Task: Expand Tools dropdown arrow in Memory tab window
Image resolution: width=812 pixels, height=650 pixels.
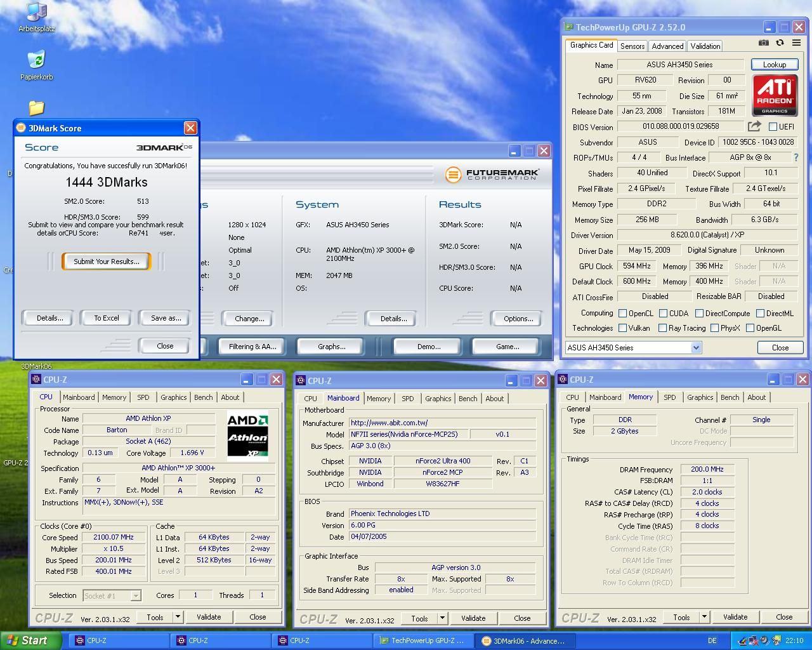Action: click(x=704, y=616)
